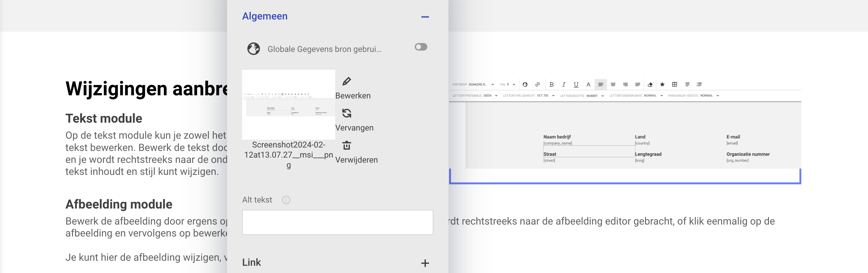Click the Tekst module heading
The height and width of the screenshot is (273, 868).
104,118
